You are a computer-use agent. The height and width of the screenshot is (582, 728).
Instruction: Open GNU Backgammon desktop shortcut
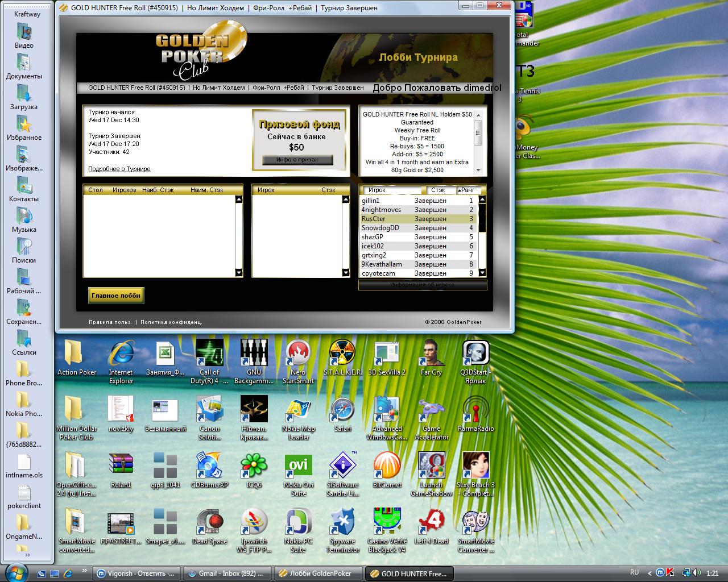tap(254, 354)
